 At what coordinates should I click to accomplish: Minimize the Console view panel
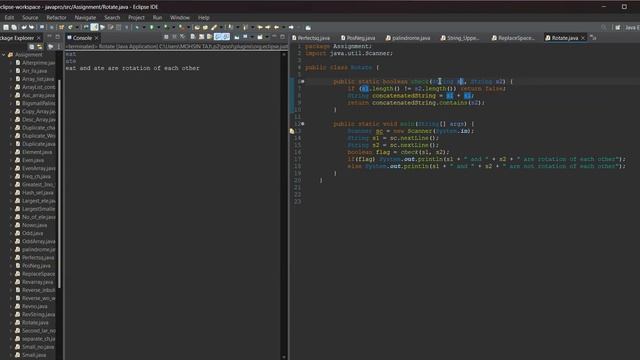pos(274,37)
